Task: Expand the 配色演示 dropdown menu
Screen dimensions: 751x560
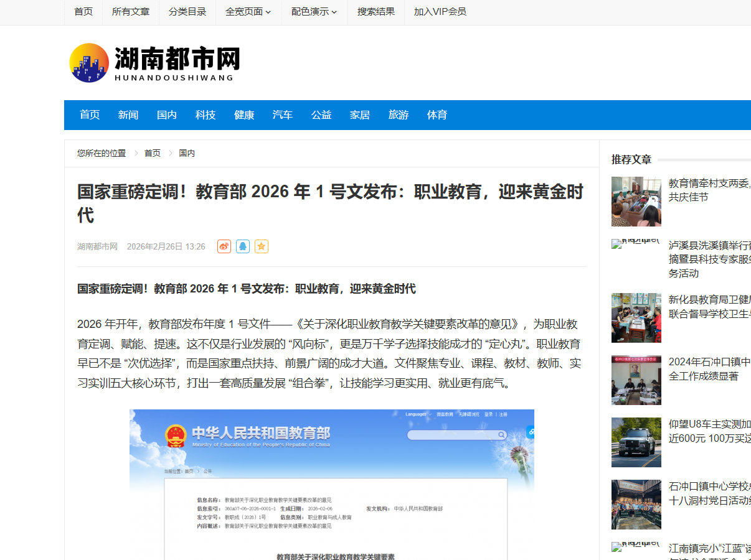Action: click(314, 12)
